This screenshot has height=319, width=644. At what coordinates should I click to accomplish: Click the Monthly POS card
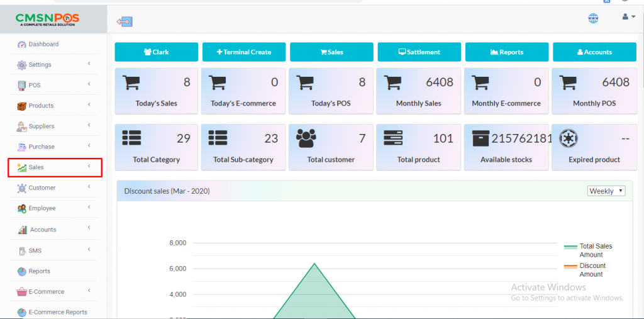[x=594, y=91]
